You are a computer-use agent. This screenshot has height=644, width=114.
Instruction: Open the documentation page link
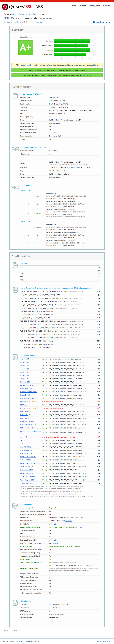(29, 65)
